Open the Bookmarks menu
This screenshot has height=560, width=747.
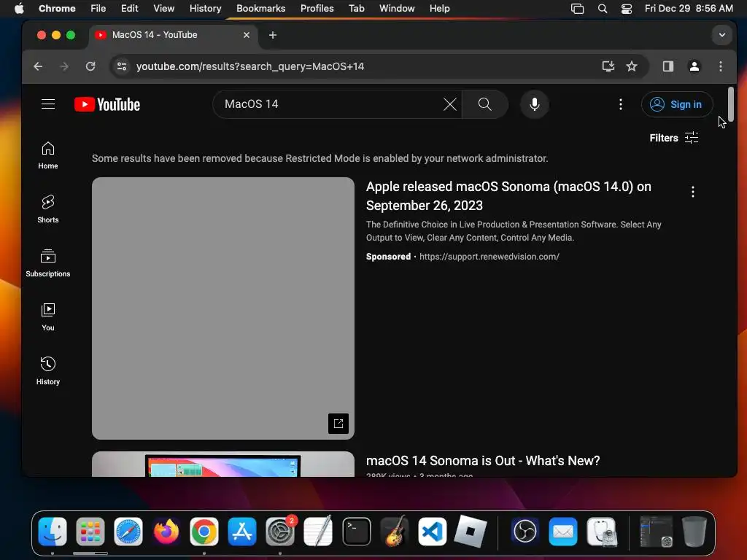coord(260,9)
